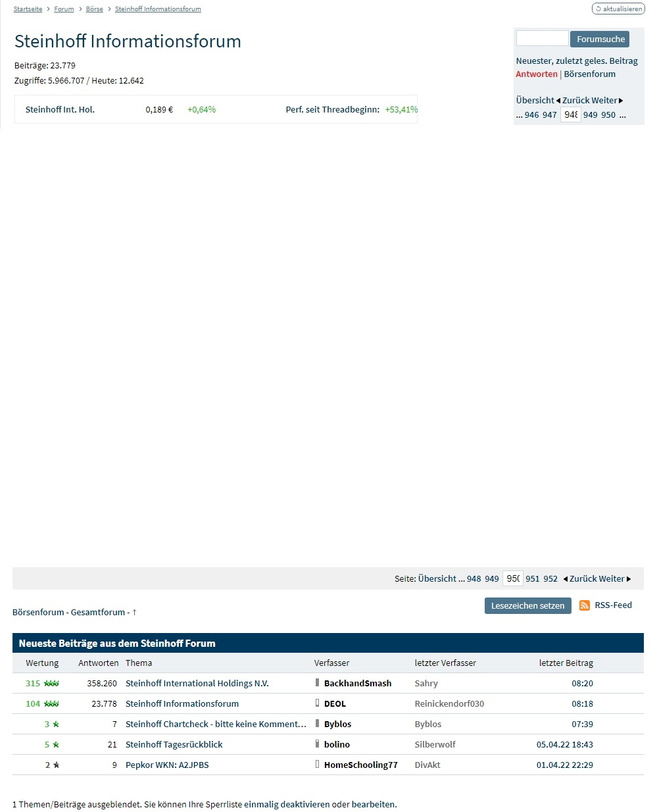Click bearbeiten link for the Sperrliste

pyautogui.click(x=374, y=805)
